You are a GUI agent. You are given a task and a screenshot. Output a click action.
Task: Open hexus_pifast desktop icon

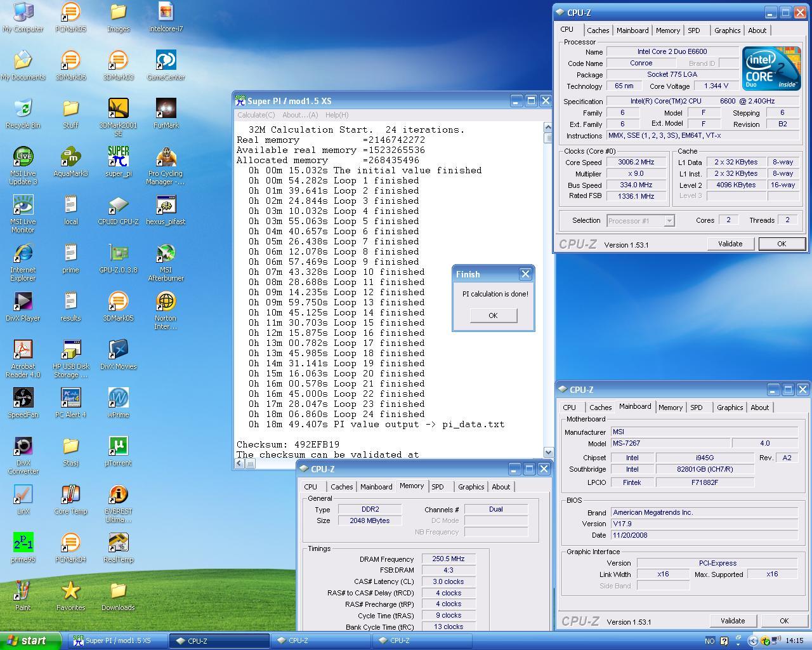point(166,210)
